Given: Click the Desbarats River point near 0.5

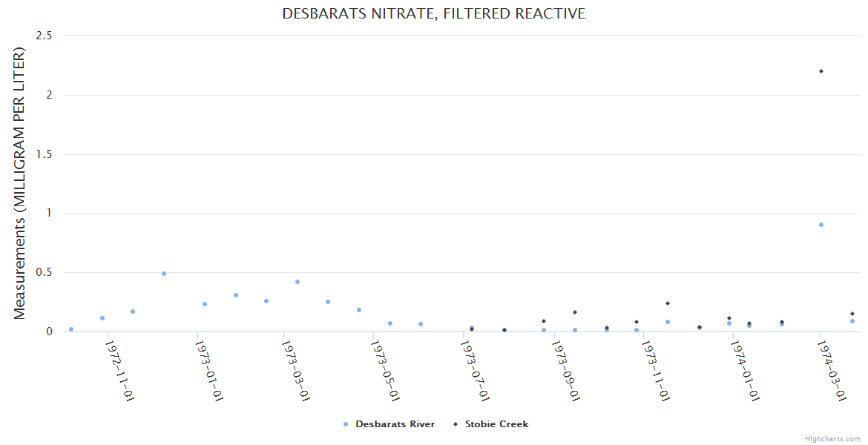Looking at the screenshot, I should (x=164, y=274).
